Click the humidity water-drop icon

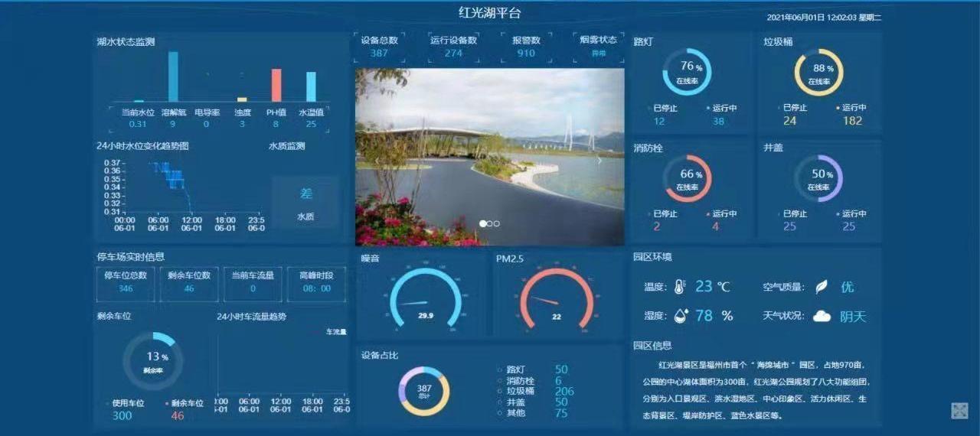681,316
